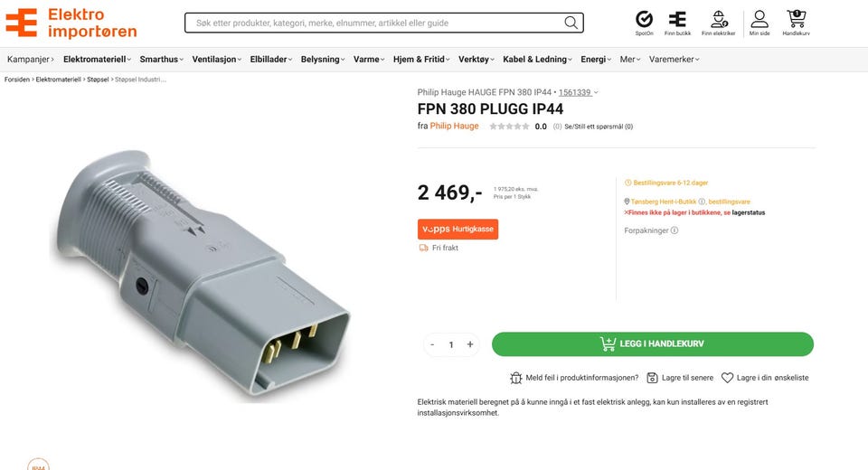This screenshot has height=470, width=868.
Task: Click the Finn elektriker icon
Action: (719, 19)
